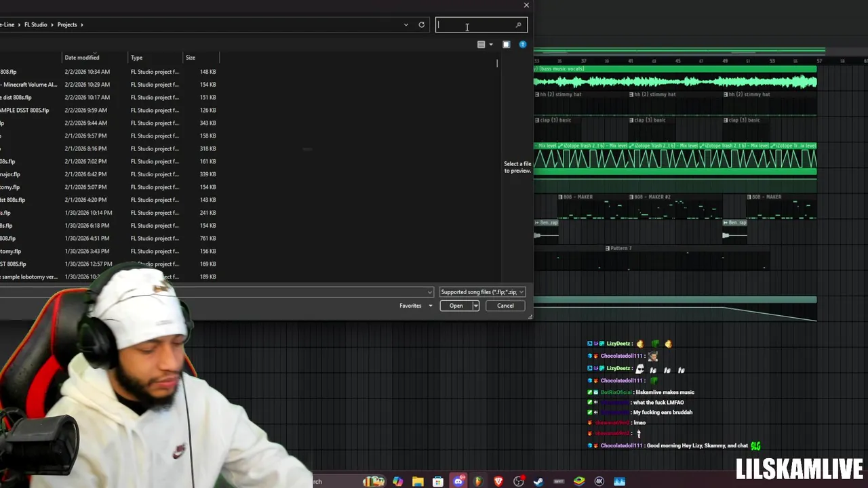The image size is (868, 488).
Task: Switch to Discord in the taskbar
Action: 458,481
